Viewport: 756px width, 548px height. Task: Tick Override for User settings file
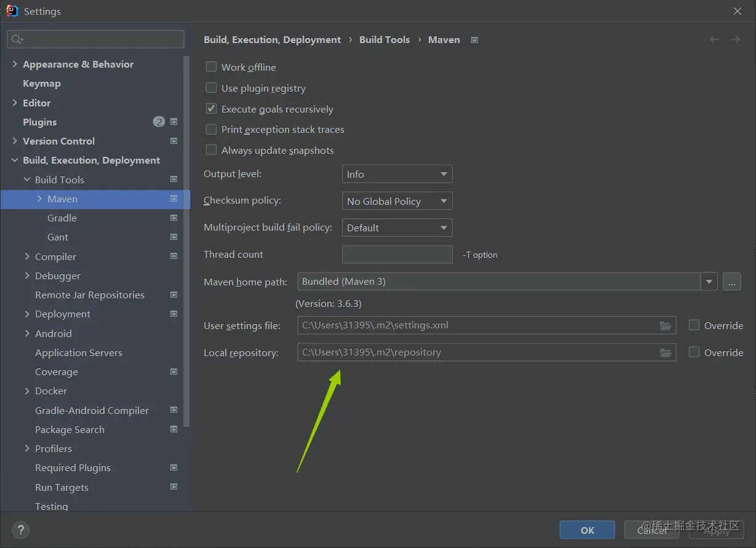[x=694, y=325]
